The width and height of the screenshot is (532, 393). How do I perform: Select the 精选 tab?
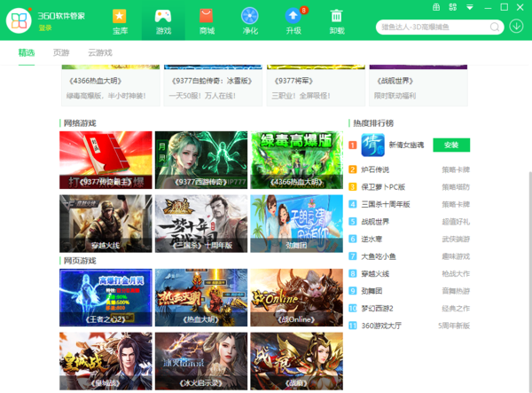tap(27, 52)
